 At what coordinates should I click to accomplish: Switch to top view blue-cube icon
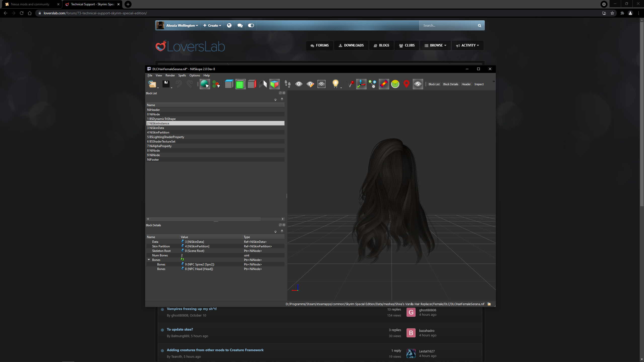click(229, 84)
